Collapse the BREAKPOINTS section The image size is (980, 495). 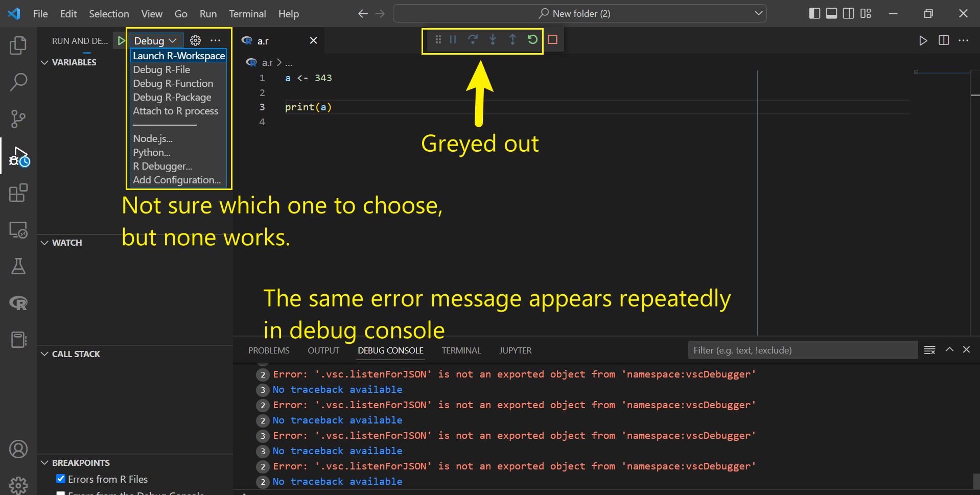(x=44, y=463)
